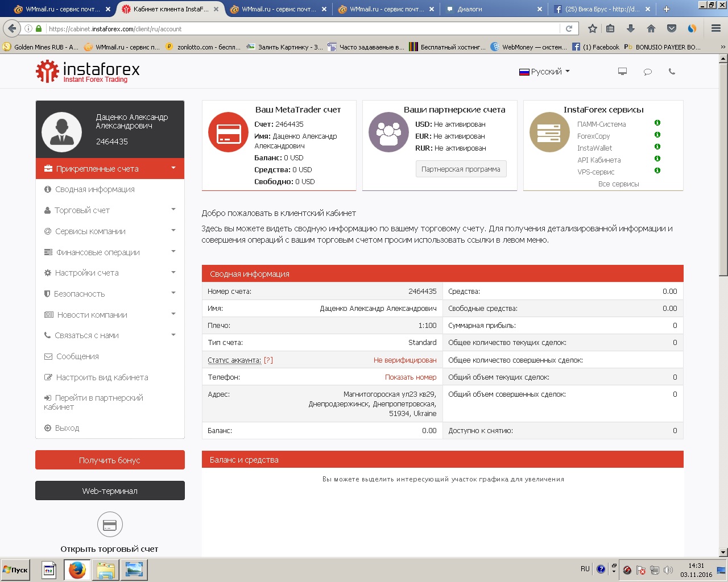The height and width of the screenshot is (582, 728).
Task: Click the Получить бонус button
Action: (x=110, y=460)
